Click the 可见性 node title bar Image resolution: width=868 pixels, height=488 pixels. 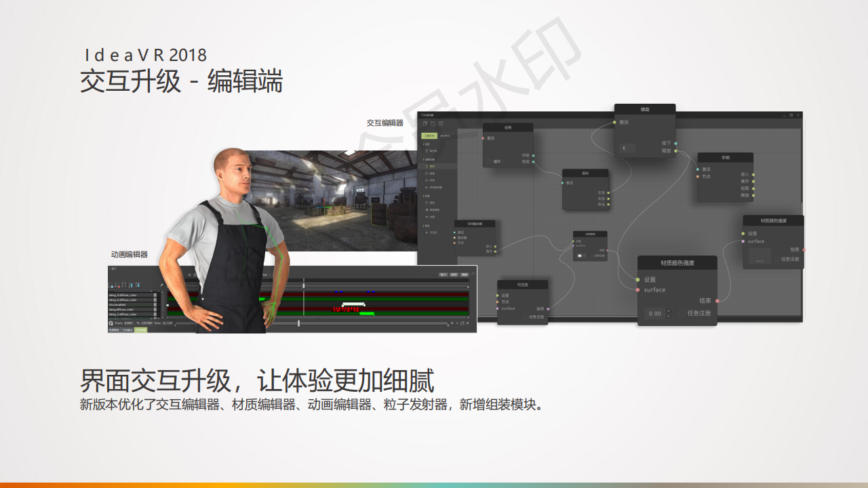(x=523, y=285)
